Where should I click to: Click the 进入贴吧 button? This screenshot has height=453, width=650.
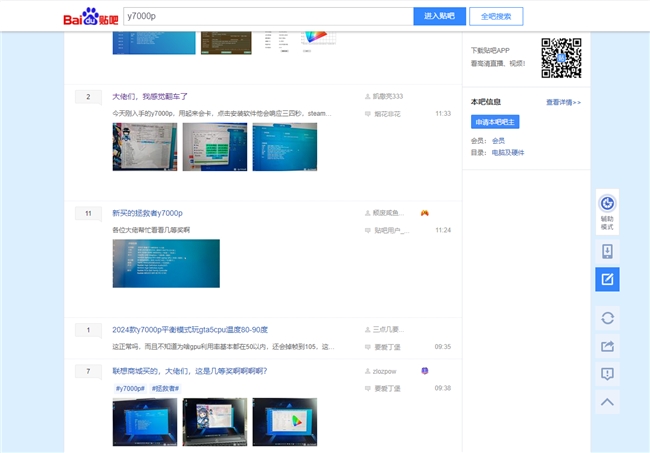(439, 16)
